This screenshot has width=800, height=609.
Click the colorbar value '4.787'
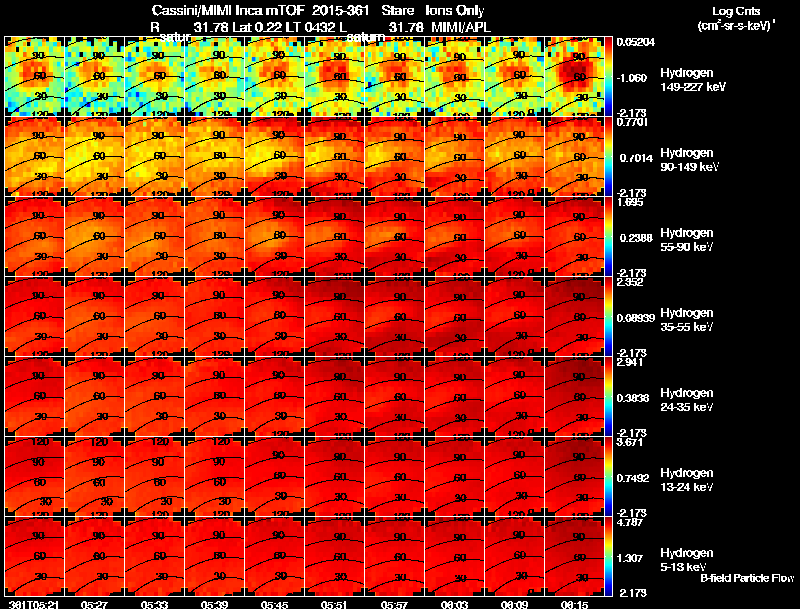[x=630, y=523]
